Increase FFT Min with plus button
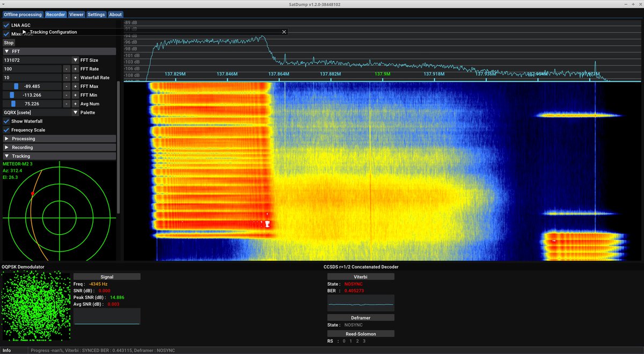The height and width of the screenshot is (354, 644). point(75,95)
